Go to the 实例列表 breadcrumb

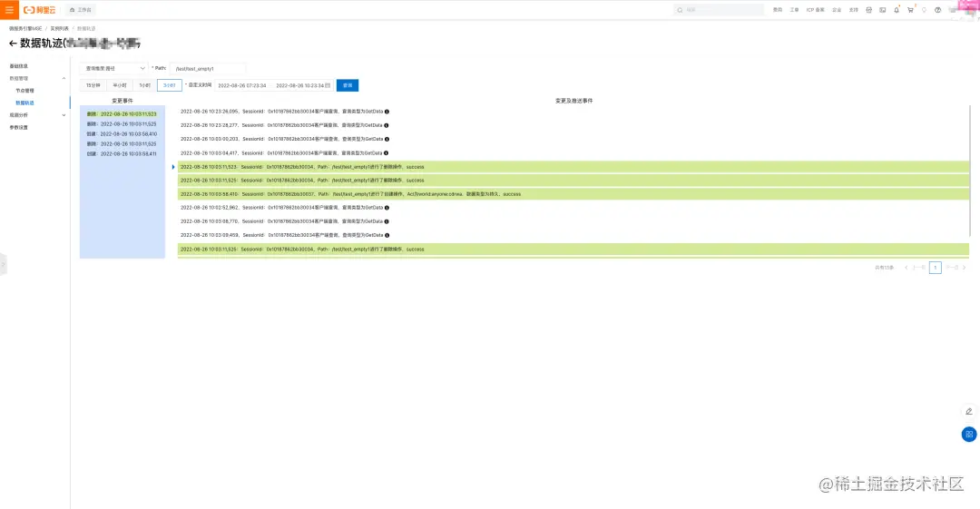pos(59,29)
